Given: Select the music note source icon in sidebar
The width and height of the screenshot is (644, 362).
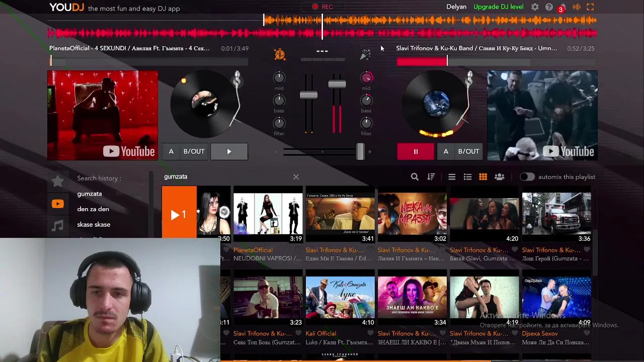Looking at the screenshot, I should (x=58, y=226).
